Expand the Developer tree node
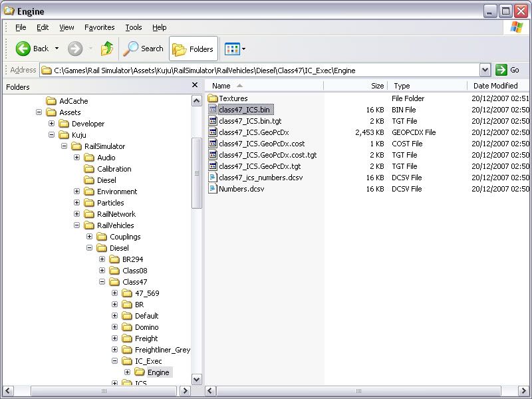The height and width of the screenshot is (399, 532). pyautogui.click(x=52, y=124)
